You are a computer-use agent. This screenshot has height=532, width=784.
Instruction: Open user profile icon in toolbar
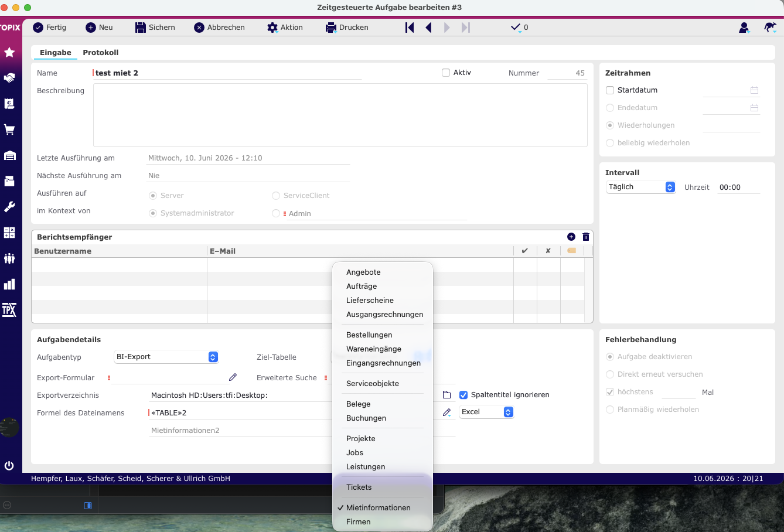[x=744, y=28]
